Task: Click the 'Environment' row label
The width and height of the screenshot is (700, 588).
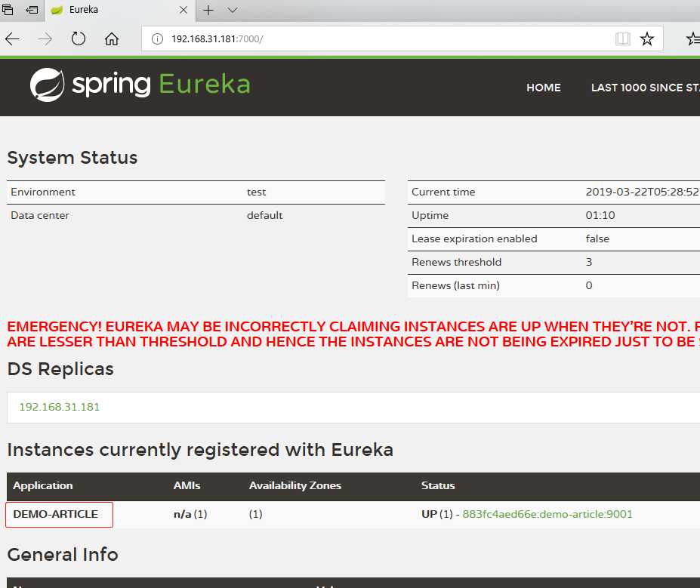Action: (x=43, y=192)
